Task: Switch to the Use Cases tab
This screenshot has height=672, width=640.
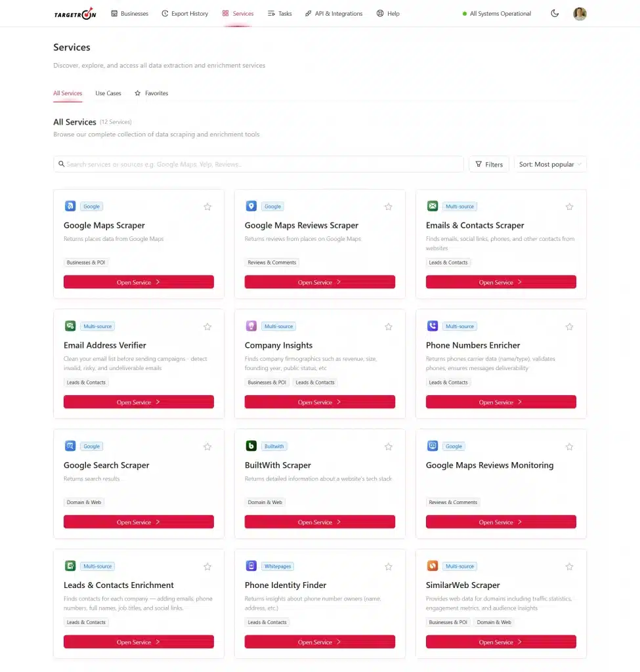Action: point(108,93)
